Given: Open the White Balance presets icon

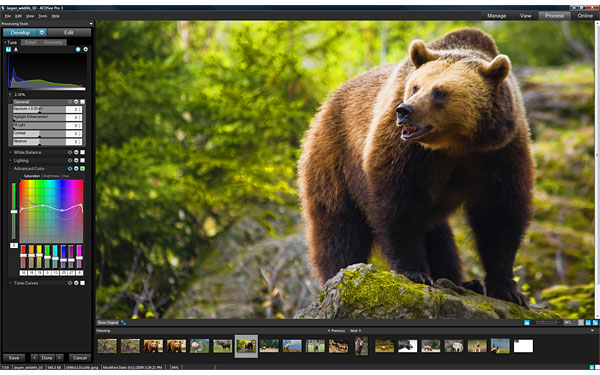Looking at the screenshot, I should coord(76,152).
